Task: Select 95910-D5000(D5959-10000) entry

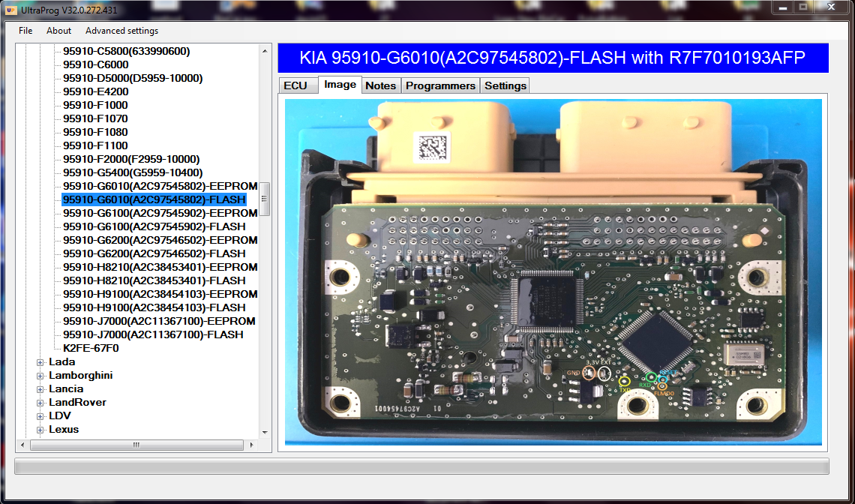Action: 133,78
